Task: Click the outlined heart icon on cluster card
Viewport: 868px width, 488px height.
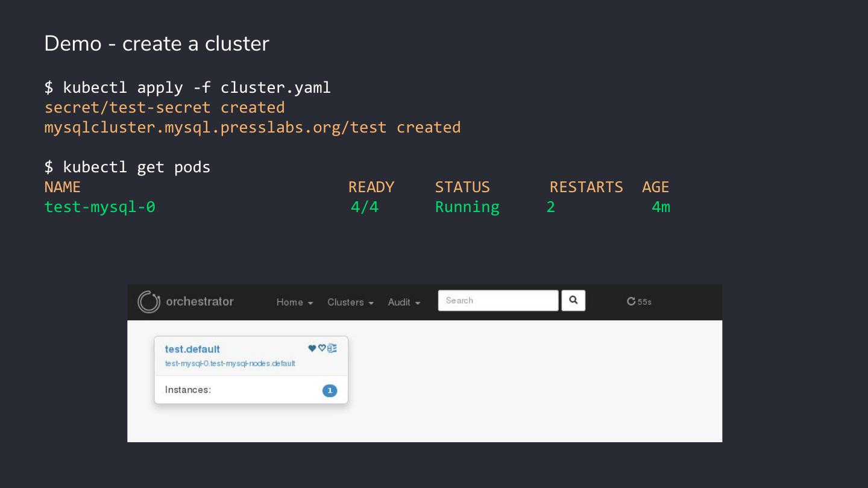Action: tap(322, 348)
